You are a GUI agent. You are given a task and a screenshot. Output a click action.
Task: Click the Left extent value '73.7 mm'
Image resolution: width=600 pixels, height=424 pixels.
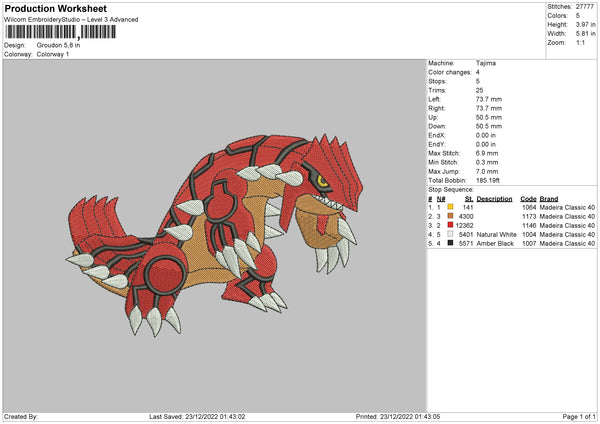489,99
